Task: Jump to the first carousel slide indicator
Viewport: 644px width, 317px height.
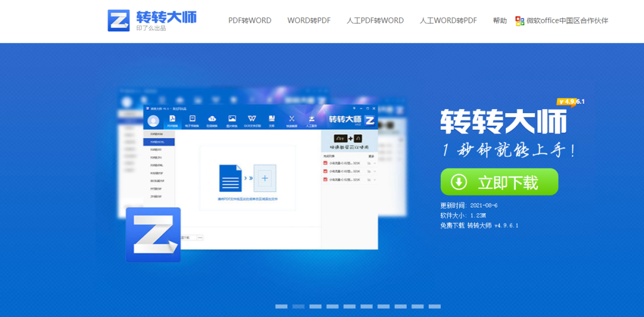Action: tap(281, 306)
